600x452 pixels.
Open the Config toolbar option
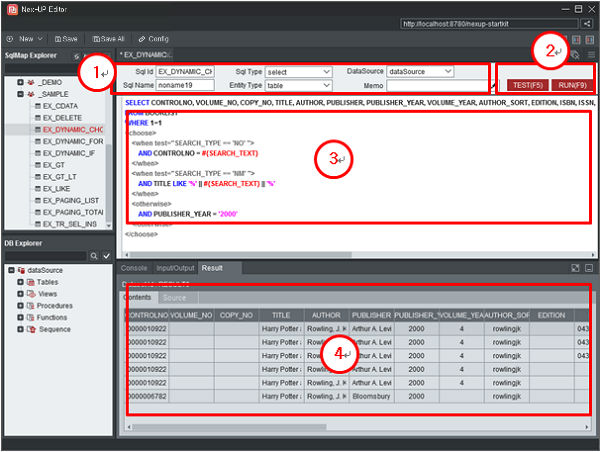tap(153, 39)
